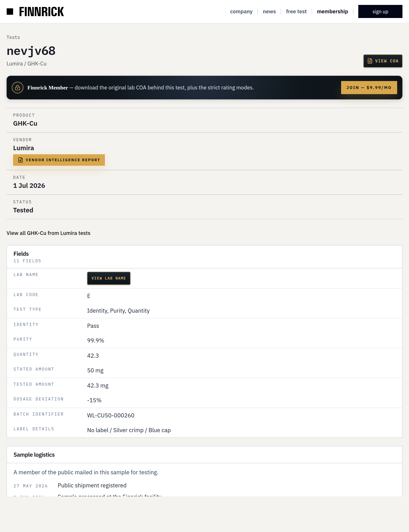Open the company menu item
Viewport: 409px width, 532px height.
[241, 11]
